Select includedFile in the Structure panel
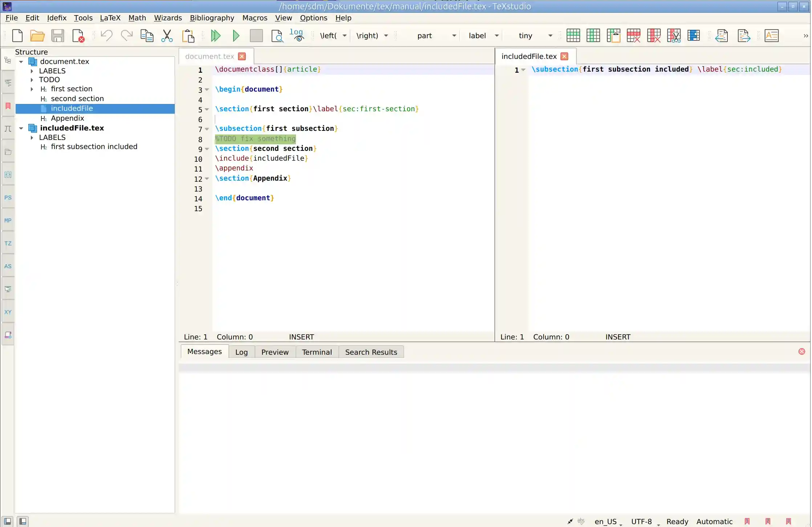 pos(72,108)
